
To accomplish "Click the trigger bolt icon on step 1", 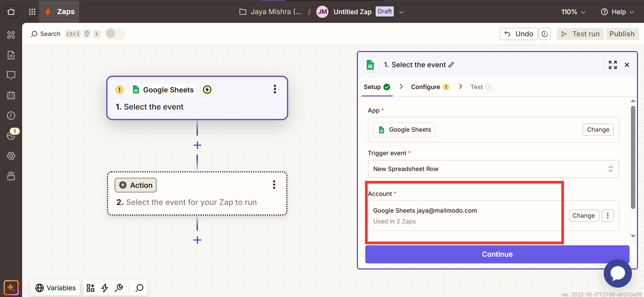I will point(207,90).
